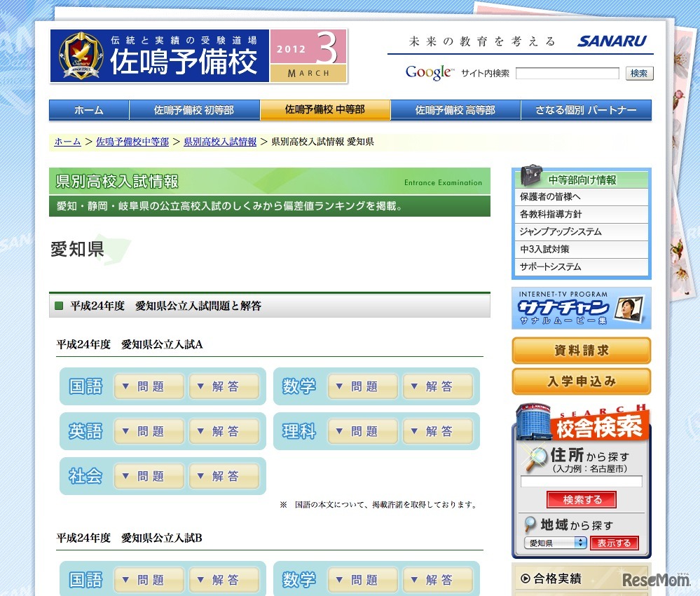Open the さなる個別 パートナー navigation tab
Image resolution: width=700 pixels, height=596 pixels.
tap(585, 109)
